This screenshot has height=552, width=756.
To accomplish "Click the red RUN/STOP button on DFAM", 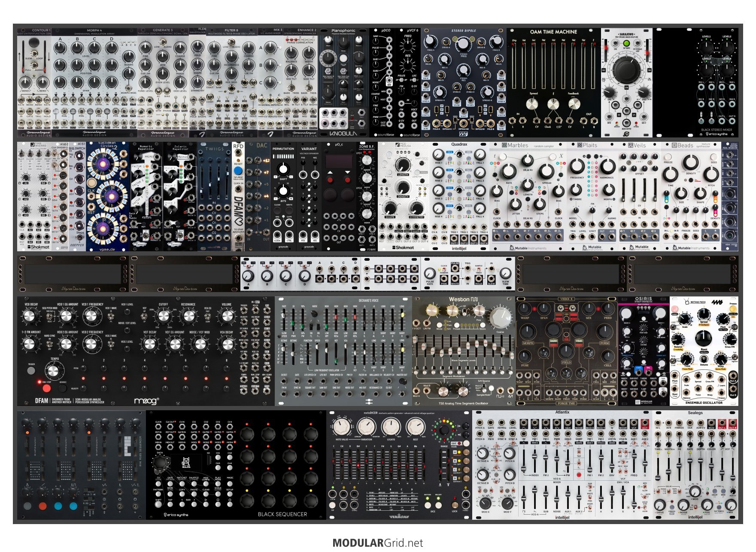I will tap(47, 388).
